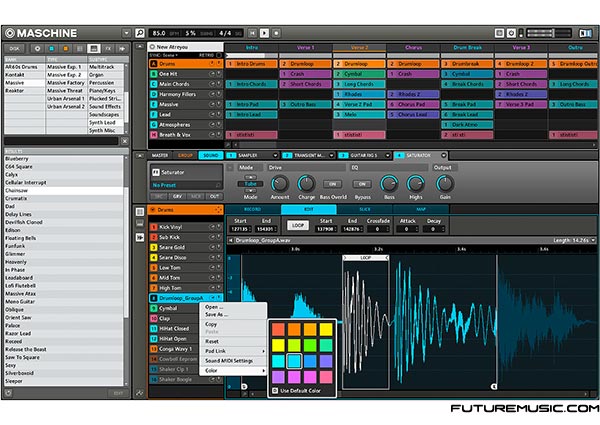This screenshot has height=425, width=600.
Task: Click the pad grid view icon
Action: pos(140,212)
